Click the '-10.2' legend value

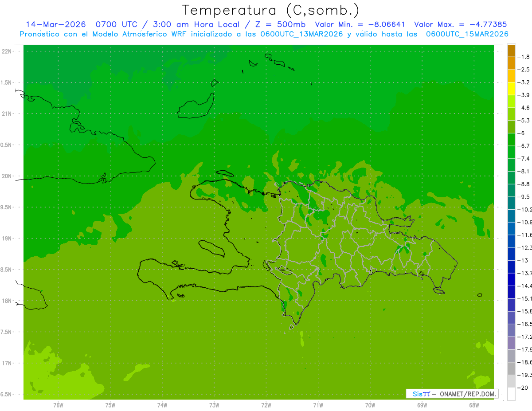525,209
